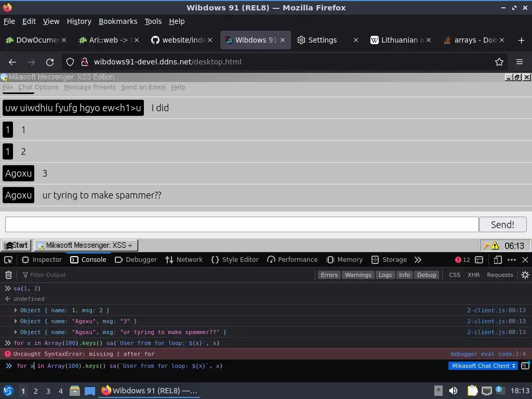Image resolution: width=532 pixels, height=399 pixels.
Task: Open the Wibdows Start button
Action: [16, 245]
